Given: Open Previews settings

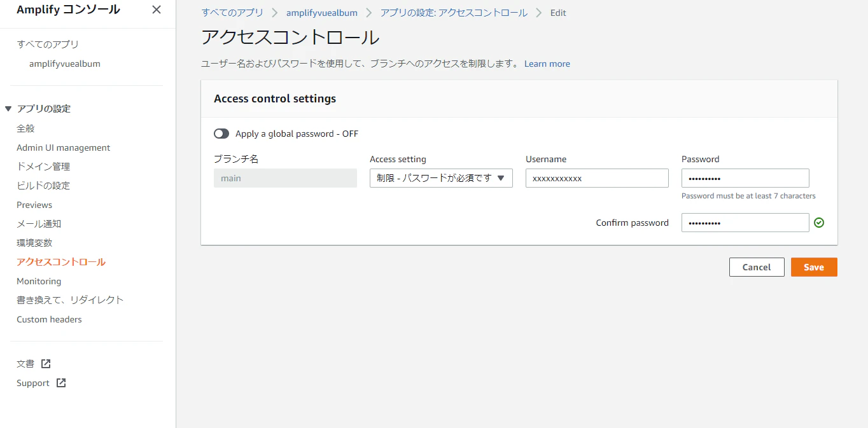Looking at the screenshot, I should [34, 205].
